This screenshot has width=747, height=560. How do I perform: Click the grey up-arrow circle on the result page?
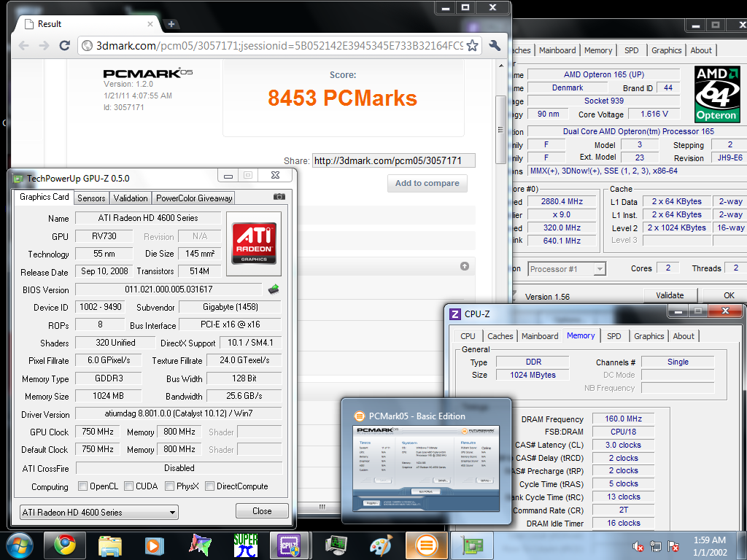click(465, 266)
